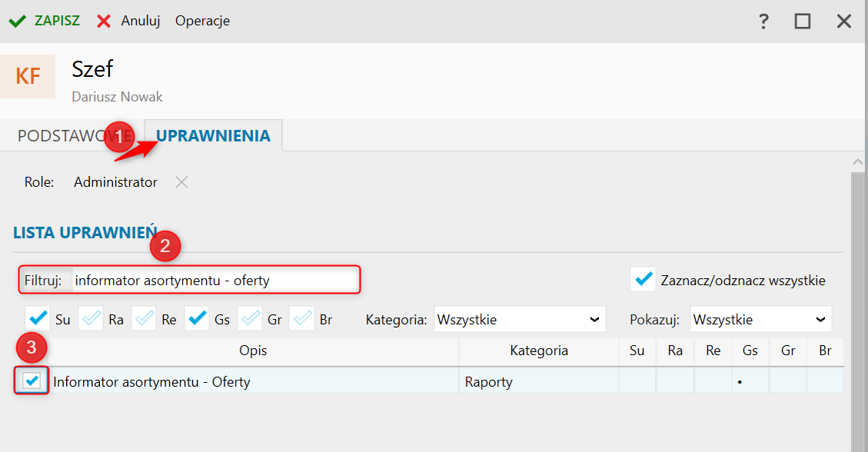Open the Pokazuj dropdown
The height and width of the screenshot is (452, 868).
760,319
